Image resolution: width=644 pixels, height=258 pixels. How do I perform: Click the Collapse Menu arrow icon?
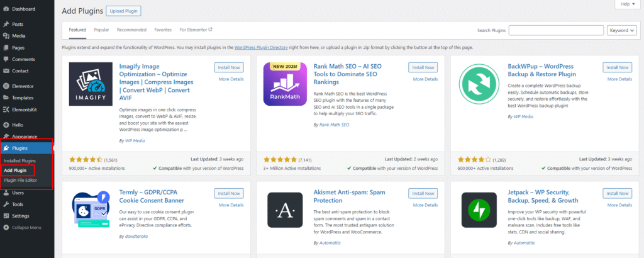point(6,228)
